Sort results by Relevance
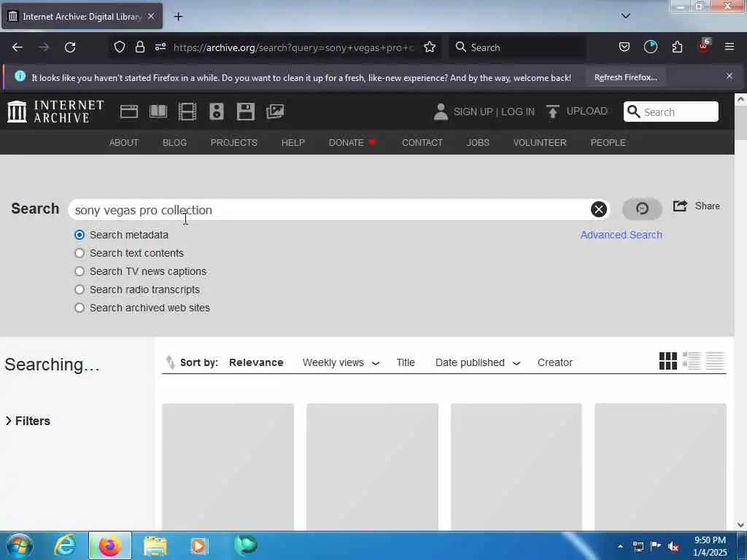 coord(256,362)
